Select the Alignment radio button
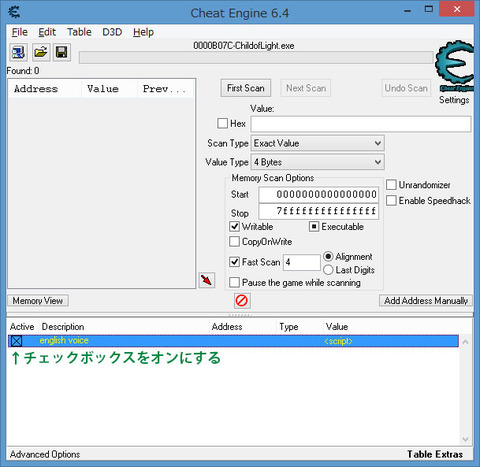 (x=328, y=256)
